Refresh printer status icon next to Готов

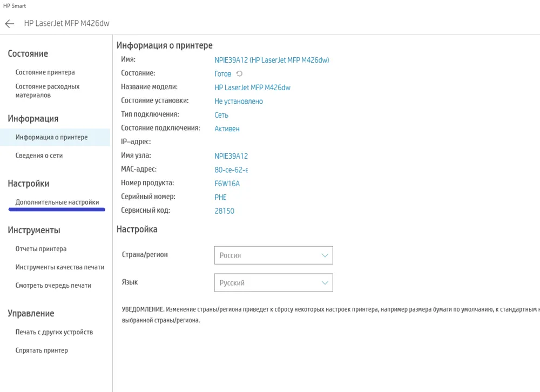click(240, 74)
